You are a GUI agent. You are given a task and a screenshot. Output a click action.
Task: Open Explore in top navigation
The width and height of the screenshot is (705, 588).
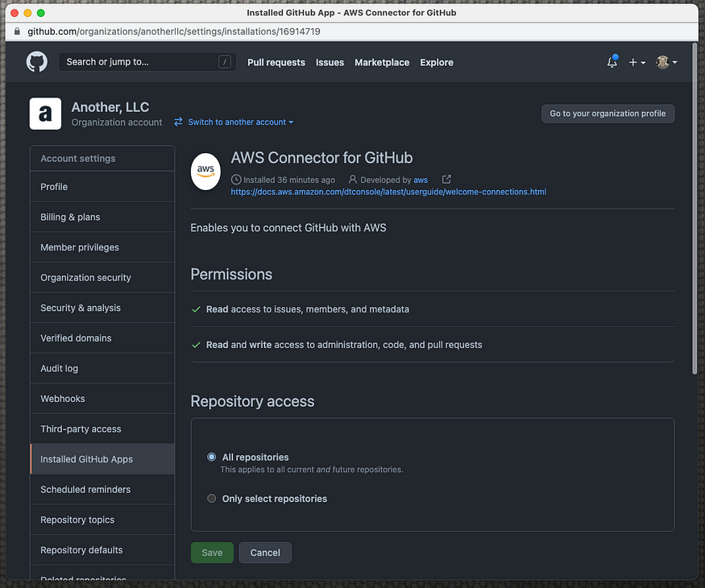click(x=437, y=63)
